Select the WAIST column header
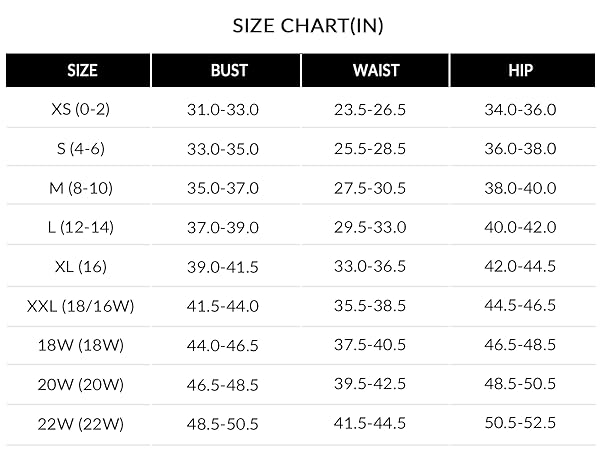 point(375,70)
